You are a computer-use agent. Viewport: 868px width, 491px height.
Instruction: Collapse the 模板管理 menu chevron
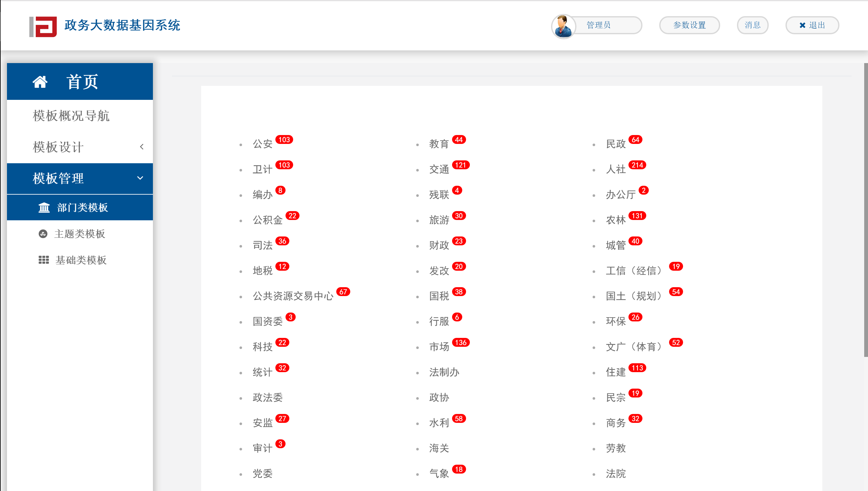[x=140, y=178]
